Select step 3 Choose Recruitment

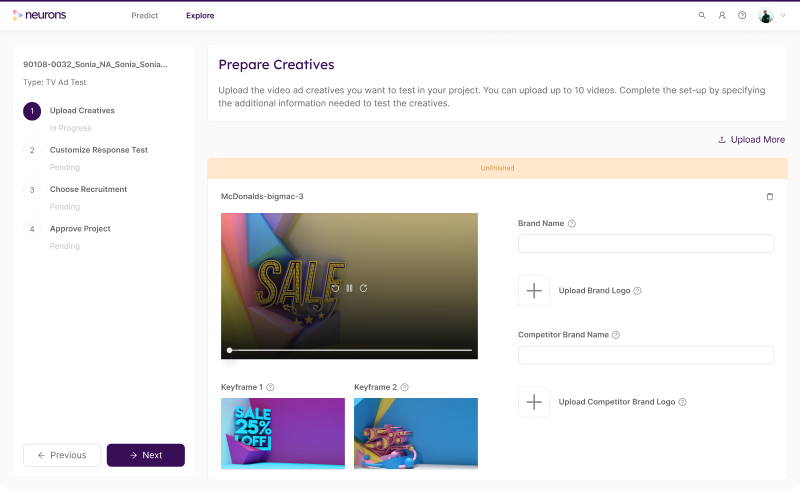88,189
